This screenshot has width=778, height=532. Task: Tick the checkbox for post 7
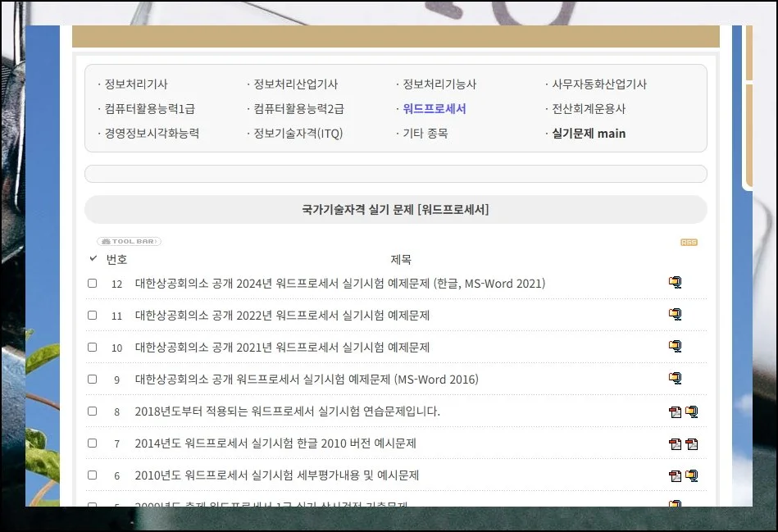(93, 443)
